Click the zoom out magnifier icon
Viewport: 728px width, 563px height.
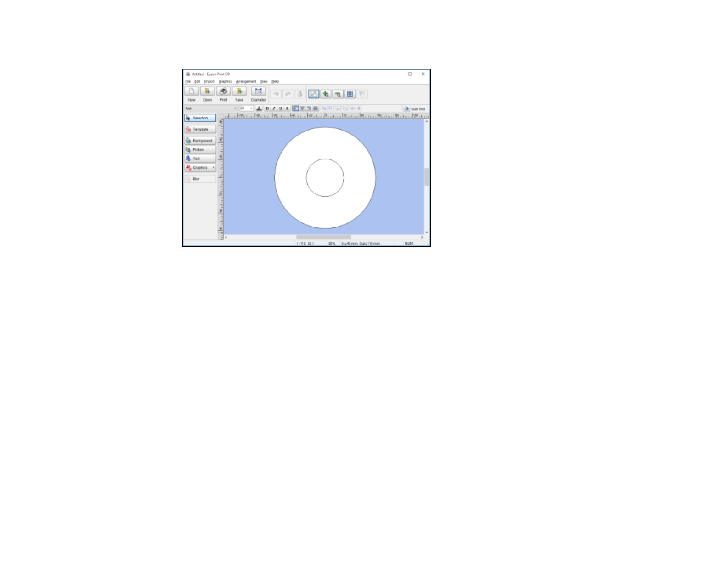(338, 94)
